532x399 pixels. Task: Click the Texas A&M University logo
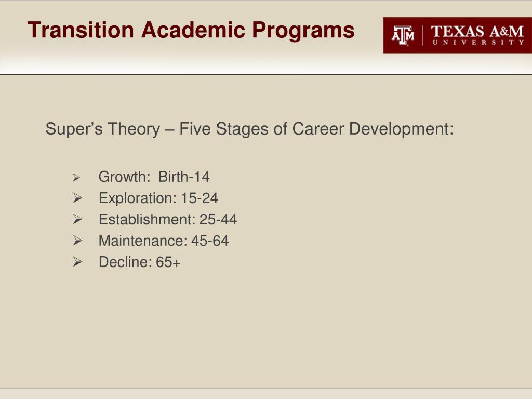(457, 35)
